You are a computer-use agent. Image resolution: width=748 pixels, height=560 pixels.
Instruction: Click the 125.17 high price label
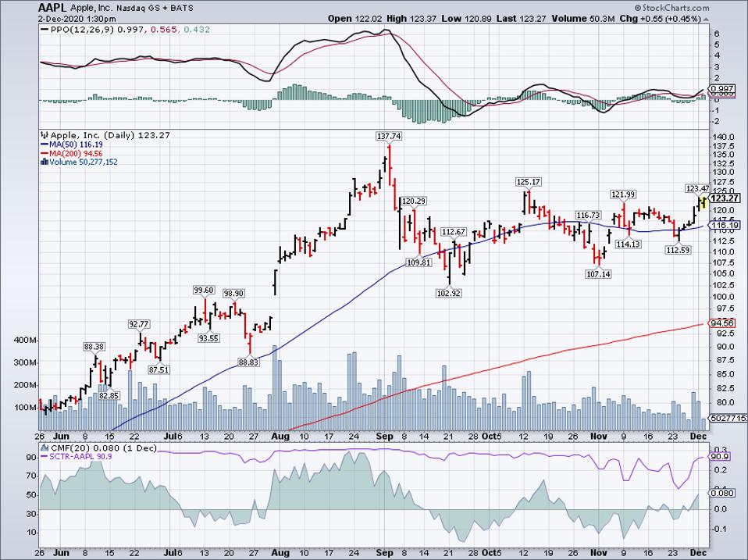pos(529,182)
